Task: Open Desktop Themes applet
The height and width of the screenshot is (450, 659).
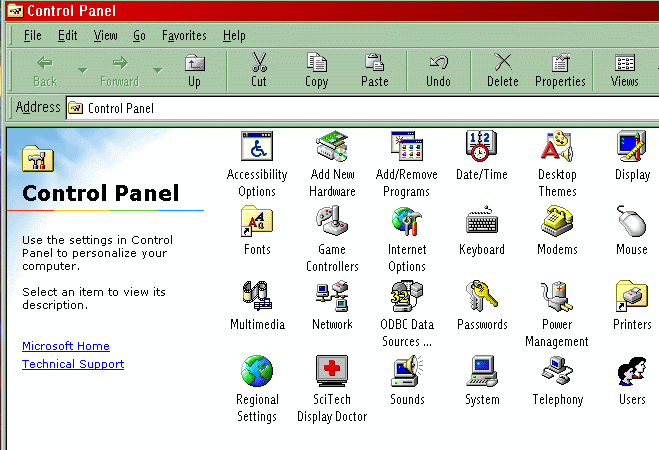Action: click(557, 148)
